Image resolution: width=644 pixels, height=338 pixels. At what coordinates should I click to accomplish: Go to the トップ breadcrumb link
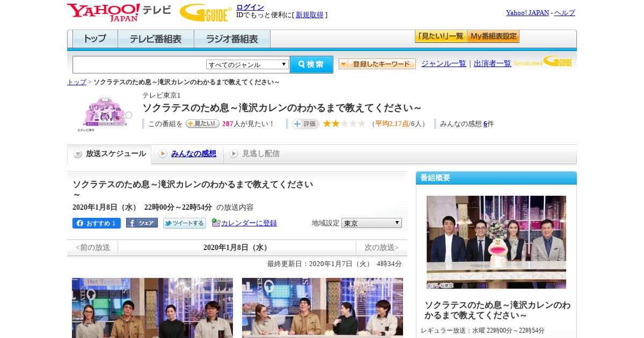point(77,82)
